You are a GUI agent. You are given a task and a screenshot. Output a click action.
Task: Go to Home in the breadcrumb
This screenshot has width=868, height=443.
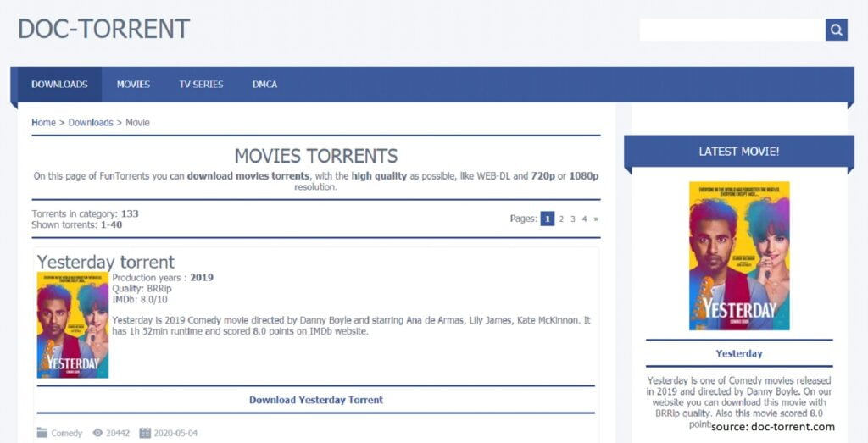tap(43, 122)
